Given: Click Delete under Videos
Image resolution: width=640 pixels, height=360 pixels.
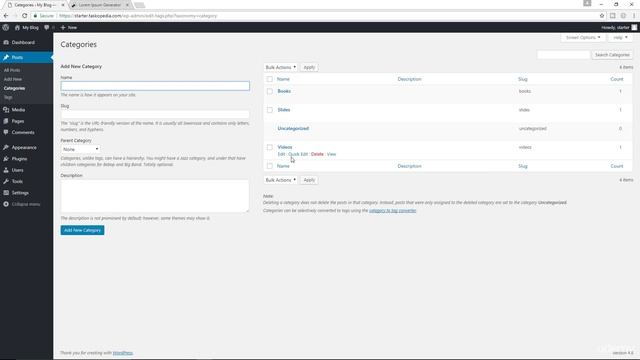Looking at the screenshot, I should (x=317, y=154).
